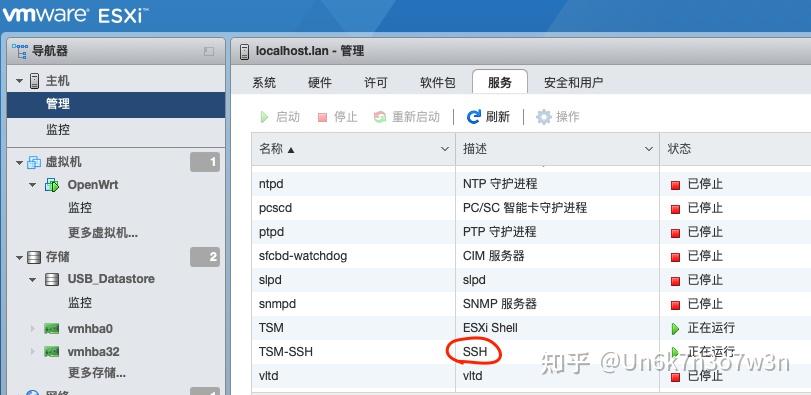Open USB_Datastore in the navigator

pos(111,279)
